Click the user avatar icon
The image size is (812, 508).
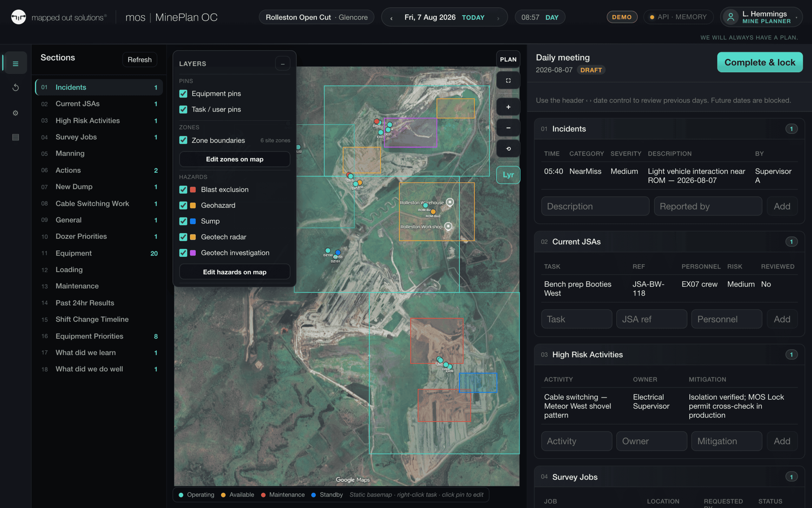730,17
